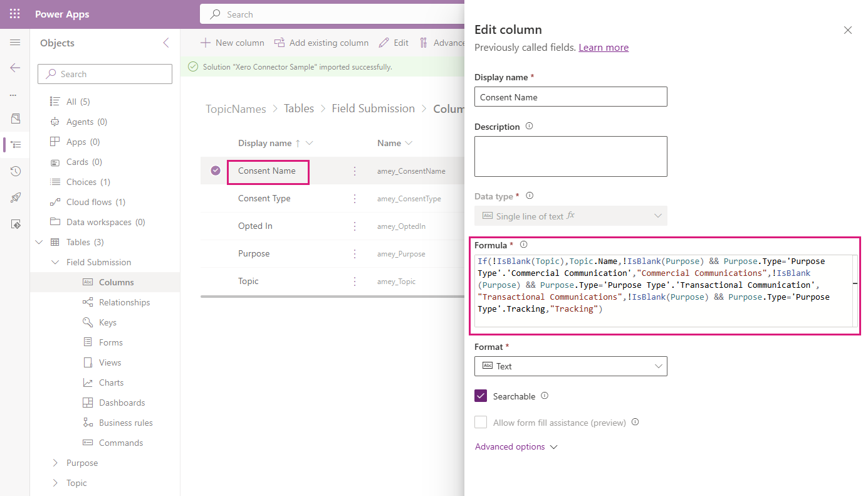Close the Edit column panel
Viewport: 868px width, 496px height.
click(847, 30)
